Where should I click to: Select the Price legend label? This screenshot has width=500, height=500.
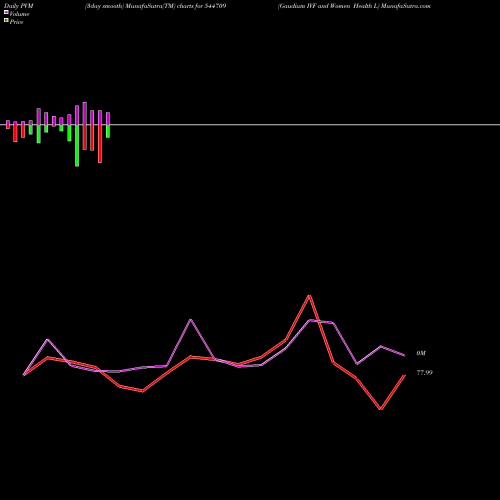click(16, 22)
